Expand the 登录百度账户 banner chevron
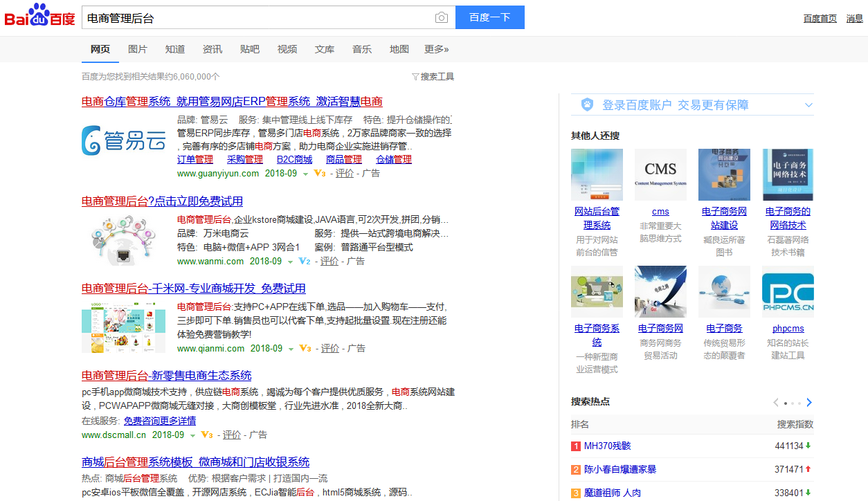Viewport: 868px width, 501px height. [x=808, y=105]
